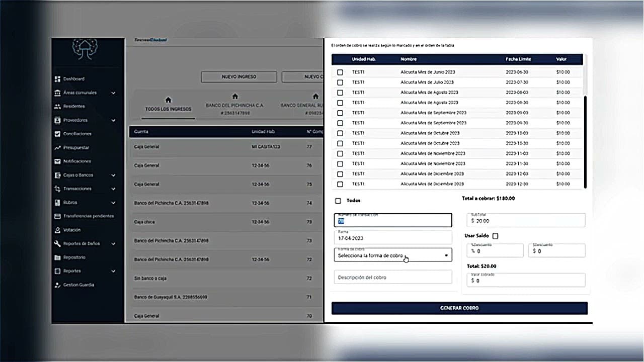The image size is (644, 362).
Task: Check the Alícuota Mes de Julio 2023 row
Action: [340, 82]
